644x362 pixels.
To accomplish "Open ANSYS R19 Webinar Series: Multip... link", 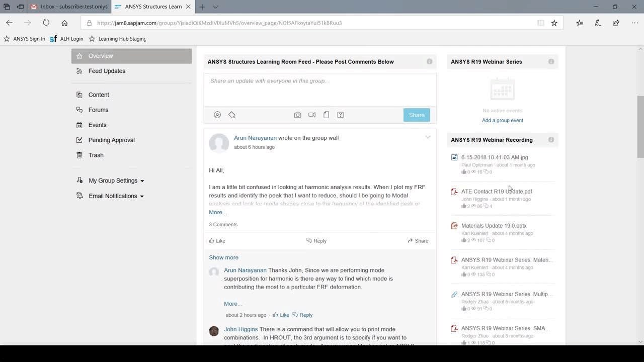I will pos(506,294).
